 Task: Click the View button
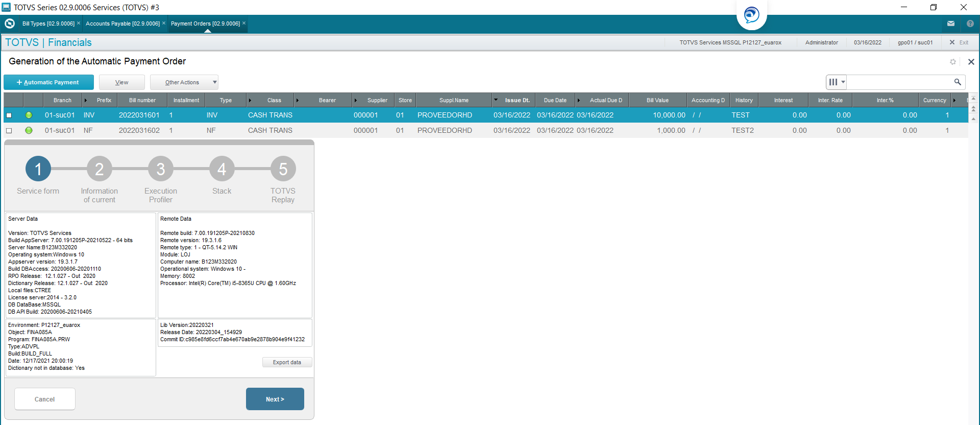122,82
